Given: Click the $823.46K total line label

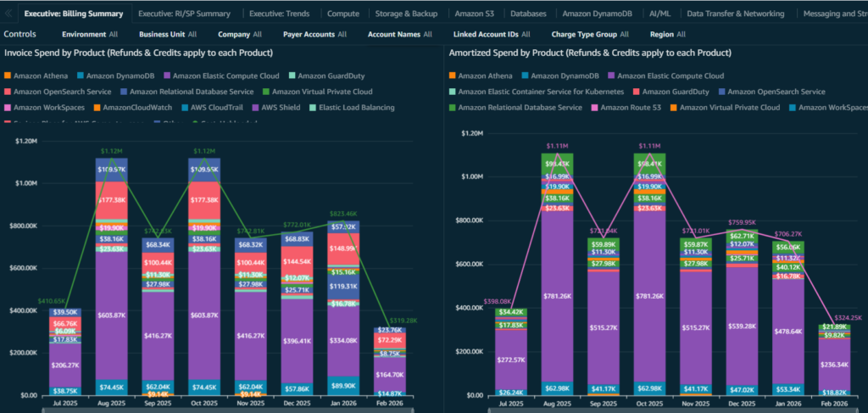Looking at the screenshot, I should pos(344,213).
